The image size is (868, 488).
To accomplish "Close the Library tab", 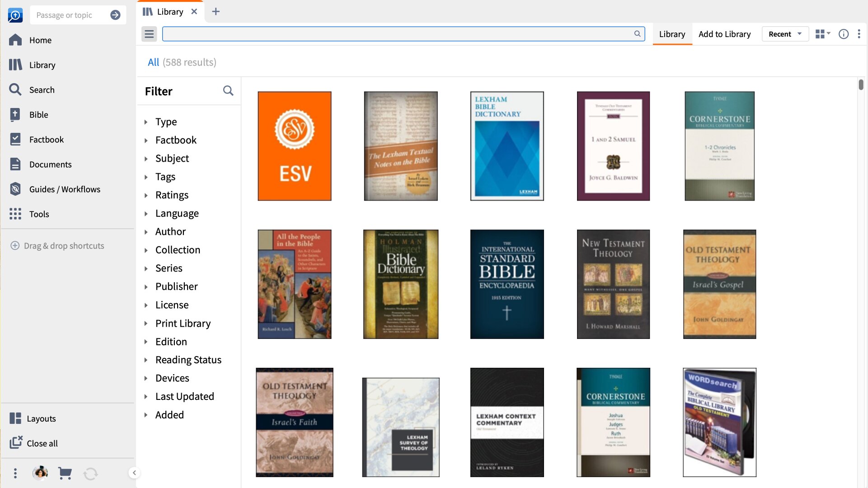I will point(194,11).
